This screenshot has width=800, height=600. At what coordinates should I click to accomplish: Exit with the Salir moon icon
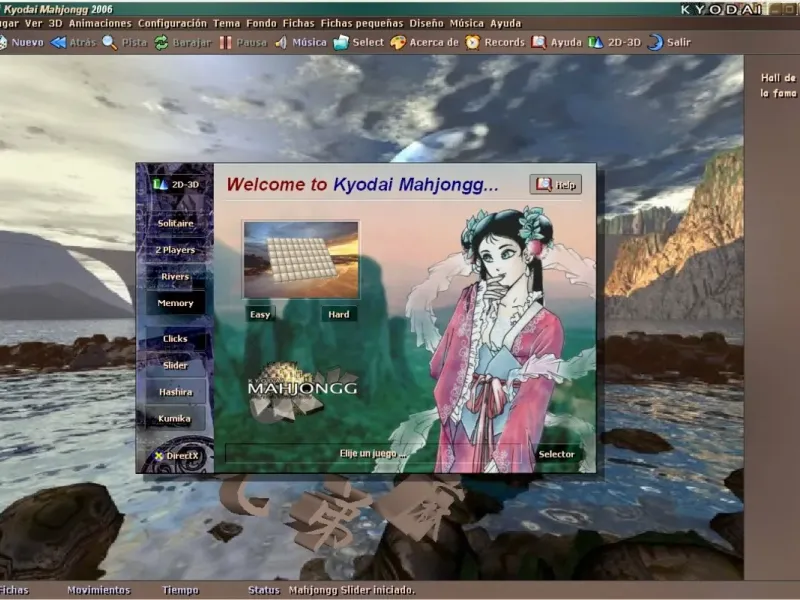(655, 42)
